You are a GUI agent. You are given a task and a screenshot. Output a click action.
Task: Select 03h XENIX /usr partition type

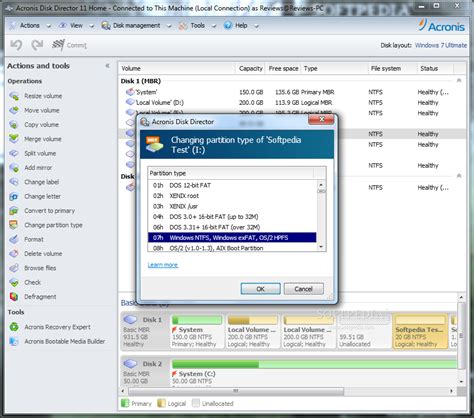coord(232,206)
